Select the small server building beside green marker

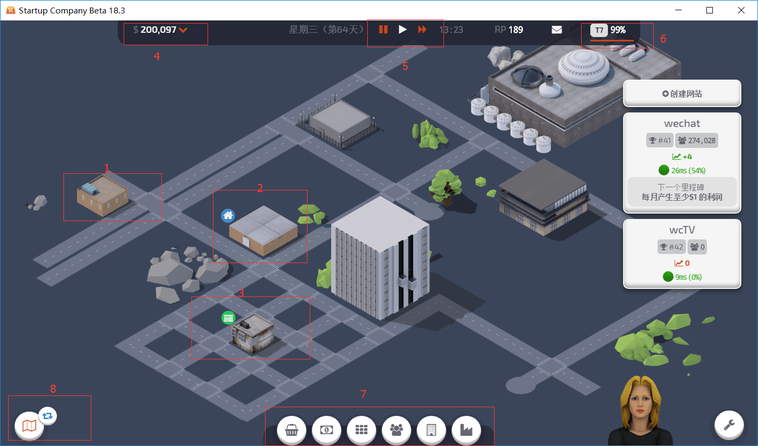253,334
